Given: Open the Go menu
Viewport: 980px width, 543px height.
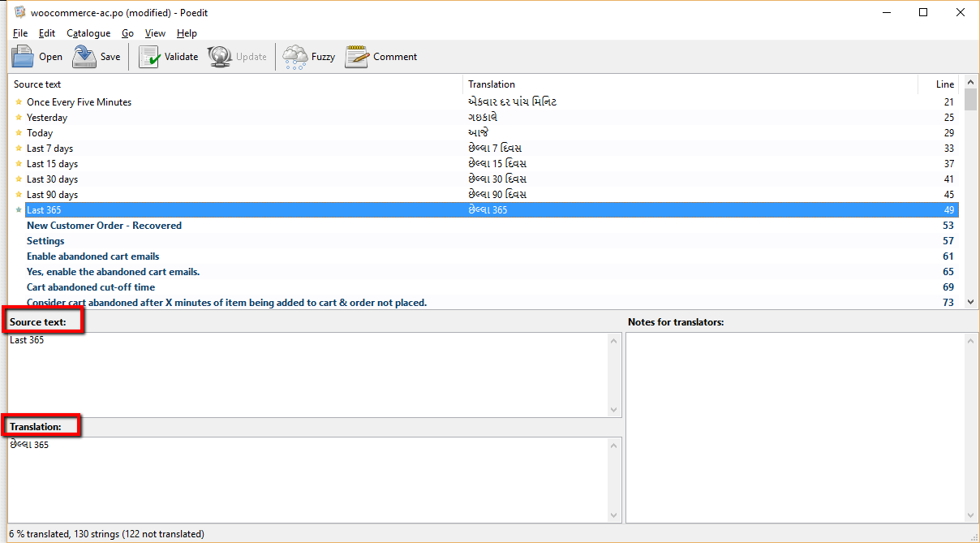Looking at the screenshot, I should (127, 33).
